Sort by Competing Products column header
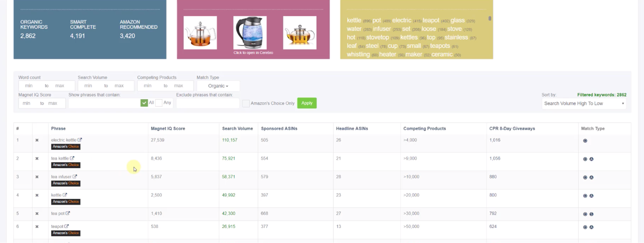The width and height of the screenshot is (644, 243). coord(425,129)
